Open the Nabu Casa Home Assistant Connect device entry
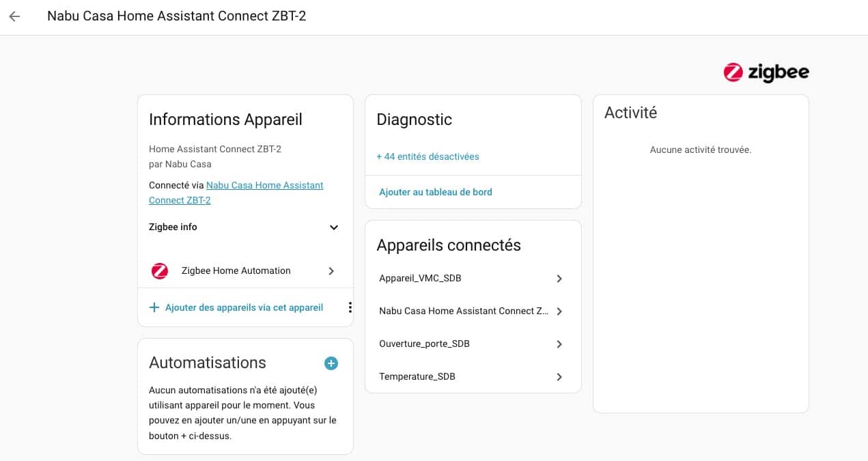868x461 pixels. tap(463, 311)
